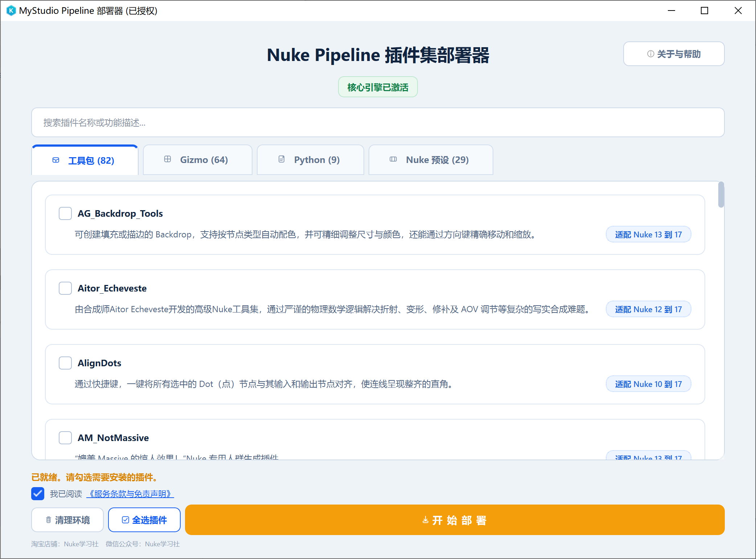Open the Python (9) tab
This screenshot has width=756, height=559.
pos(311,160)
